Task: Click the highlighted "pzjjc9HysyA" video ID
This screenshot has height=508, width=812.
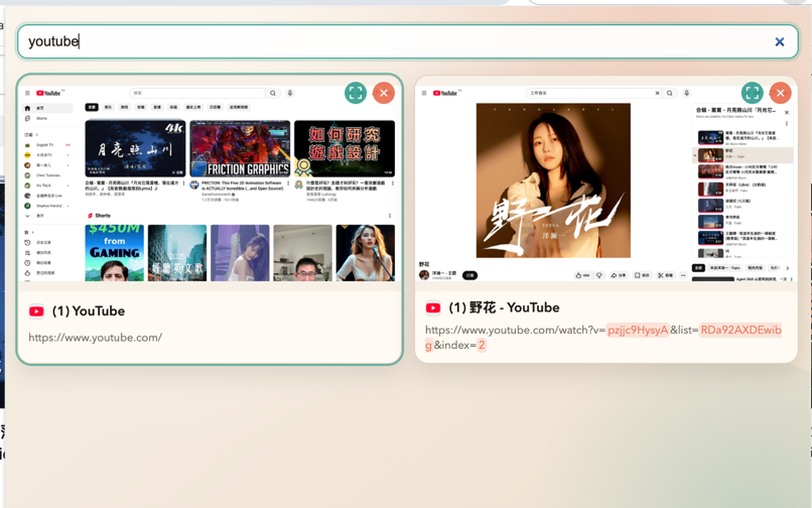Action: (638, 330)
